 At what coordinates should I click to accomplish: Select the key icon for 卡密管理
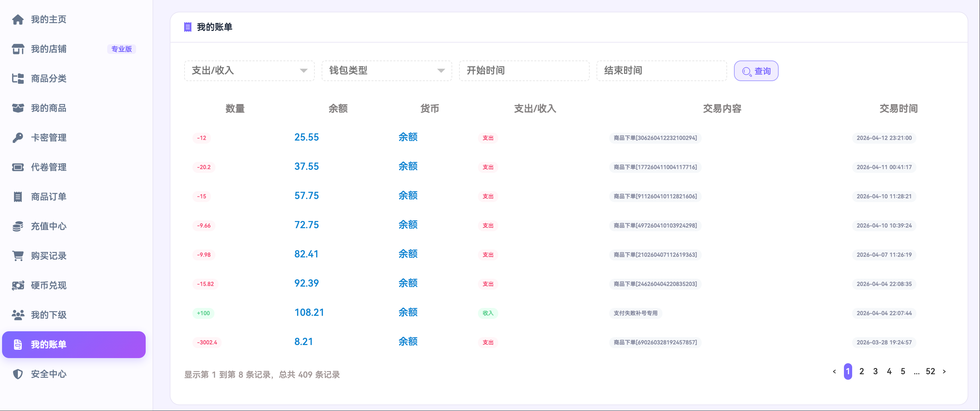(18, 138)
